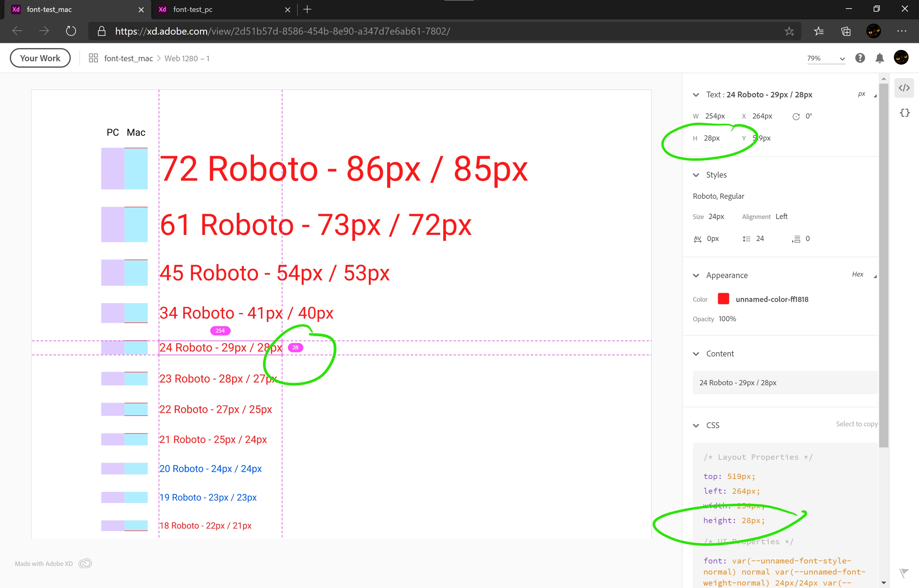Open browser Collections icon
The height and width of the screenshot is (588, 919).
pos(846,31)
